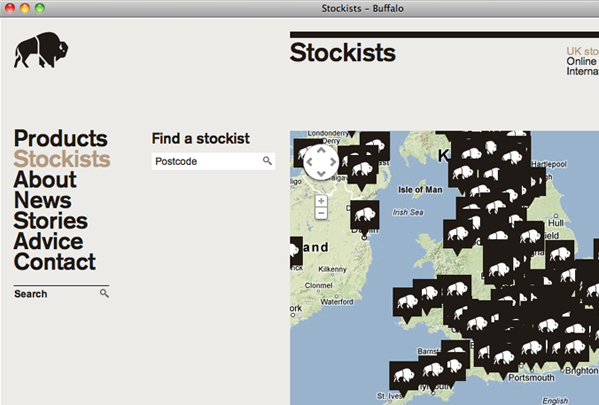599x405 pixels.
Task: Open the Stories page
Action: (51, 220)
